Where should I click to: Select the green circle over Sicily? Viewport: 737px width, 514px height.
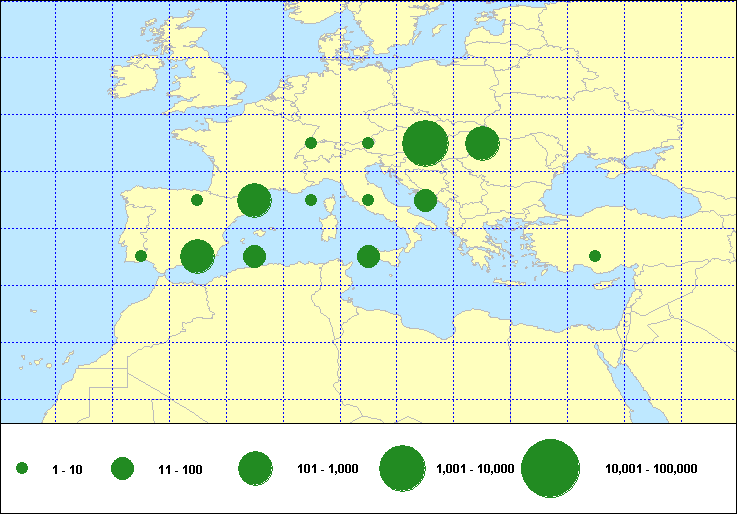click(x=368, y=257)
